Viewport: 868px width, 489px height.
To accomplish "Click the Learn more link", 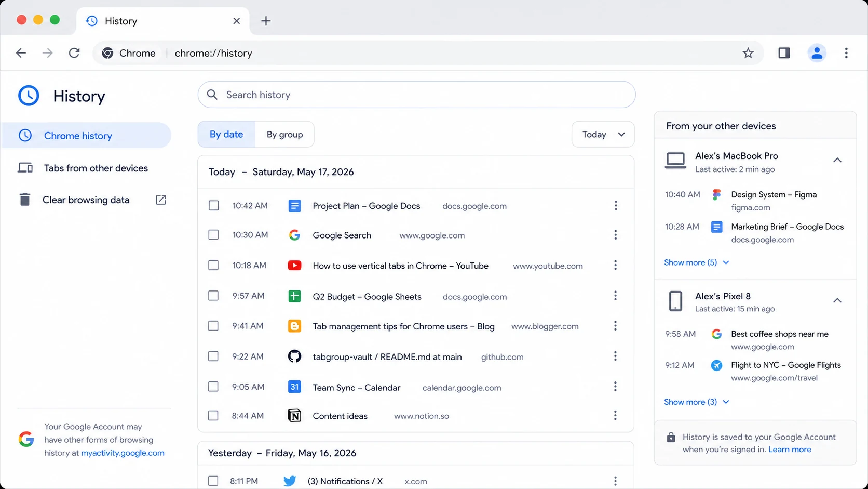I will pyautogui.click(x=790, y=450).
